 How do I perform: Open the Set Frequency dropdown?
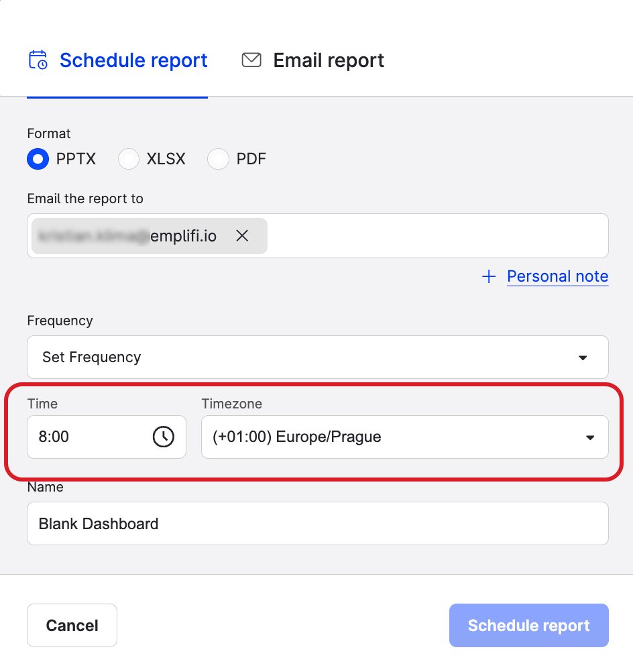[x=317, y=357]
